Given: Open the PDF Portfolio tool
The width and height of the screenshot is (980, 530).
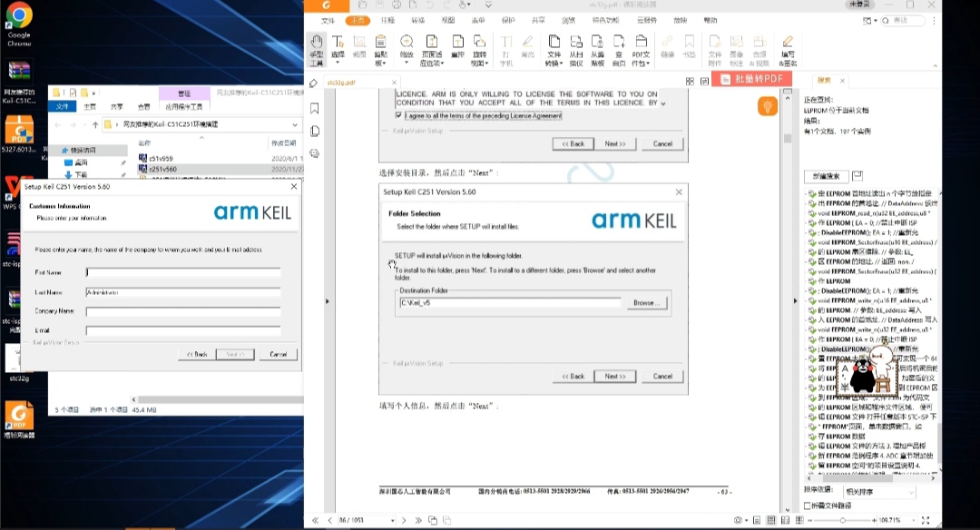Looking at the screenshot, I should pyautogui.click(x=641, y=49).
